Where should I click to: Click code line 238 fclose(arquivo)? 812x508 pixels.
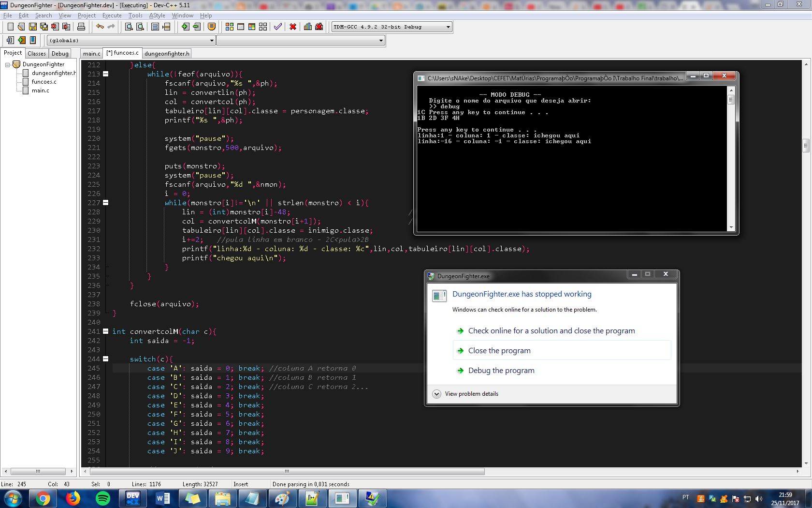click(164, 304)
